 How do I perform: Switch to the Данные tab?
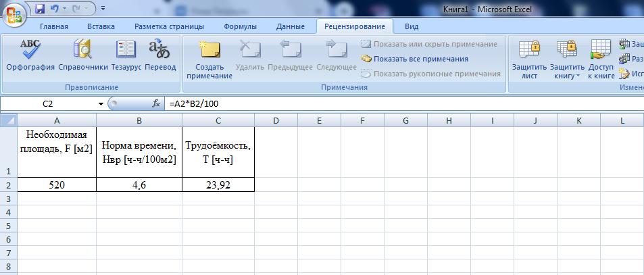[291, 26]
